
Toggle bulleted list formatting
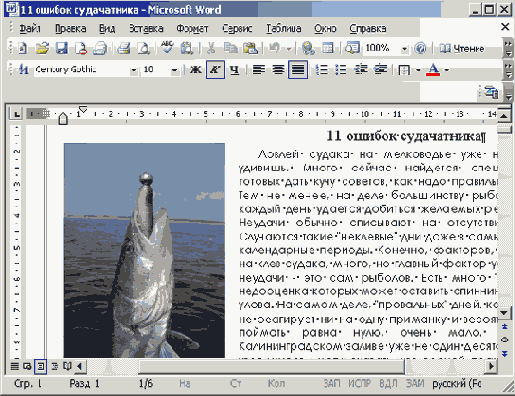coord(341,69)
